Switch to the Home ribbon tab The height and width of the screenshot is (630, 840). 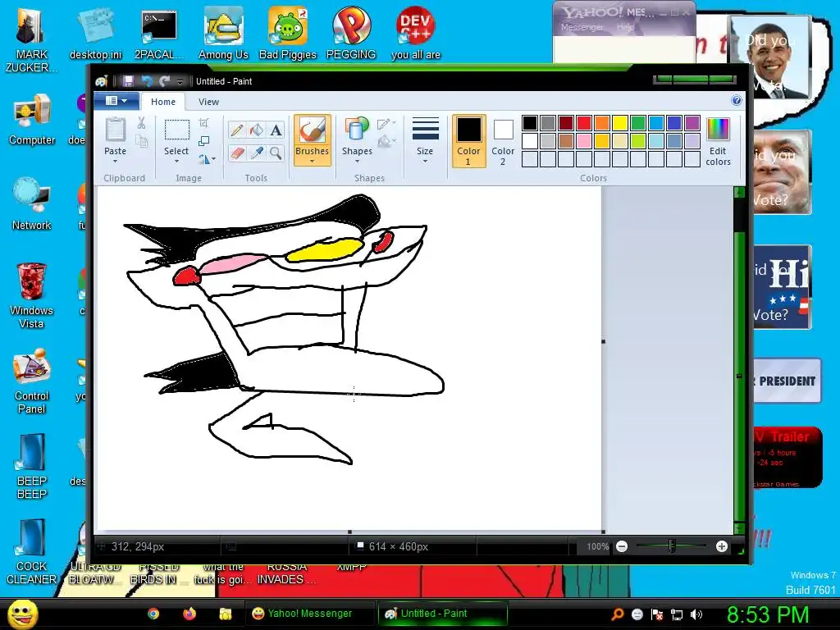[163, 102]
